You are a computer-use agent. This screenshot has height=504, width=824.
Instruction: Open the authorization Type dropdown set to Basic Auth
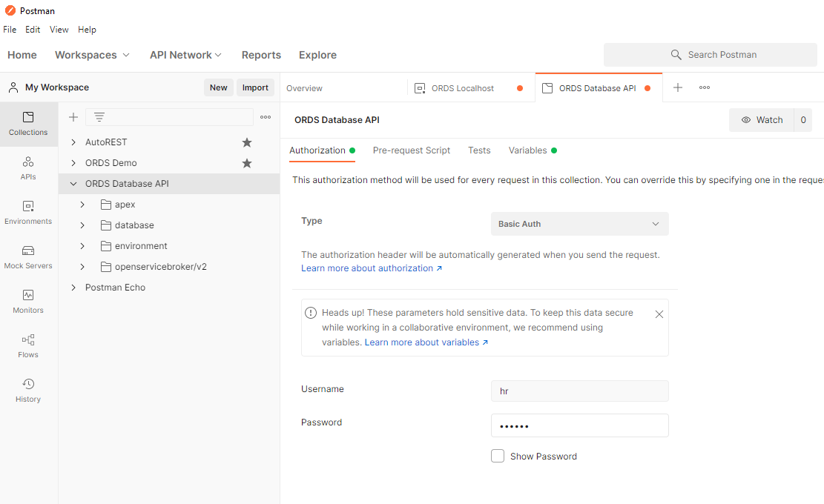pyautogui.click(x=580, y=224)
